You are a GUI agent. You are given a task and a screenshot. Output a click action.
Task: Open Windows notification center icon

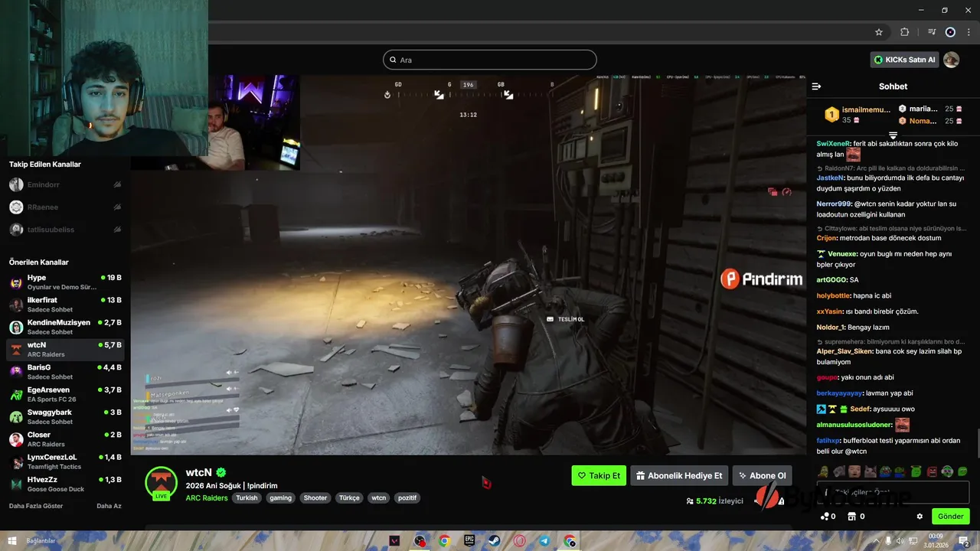964,540
